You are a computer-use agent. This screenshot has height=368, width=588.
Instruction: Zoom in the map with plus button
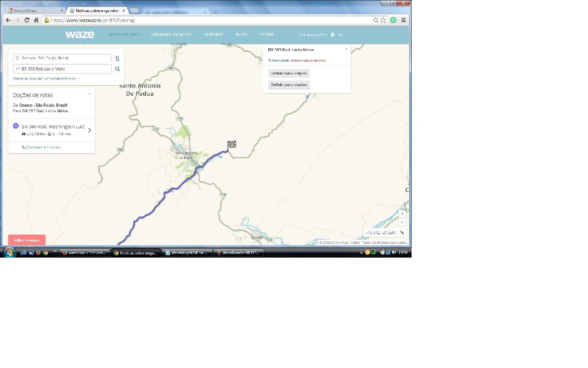pyautogui.click(x=402, y=214)
